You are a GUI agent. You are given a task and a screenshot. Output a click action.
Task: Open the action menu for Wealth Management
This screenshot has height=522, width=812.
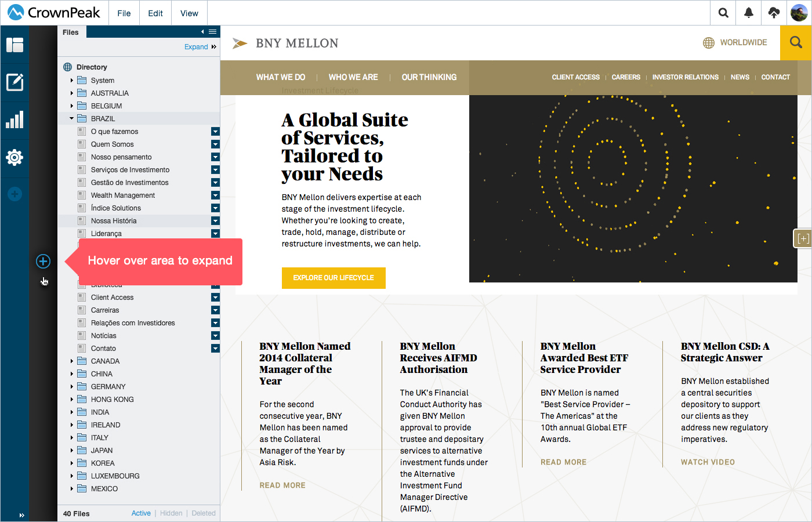click(x=215, y=195)
